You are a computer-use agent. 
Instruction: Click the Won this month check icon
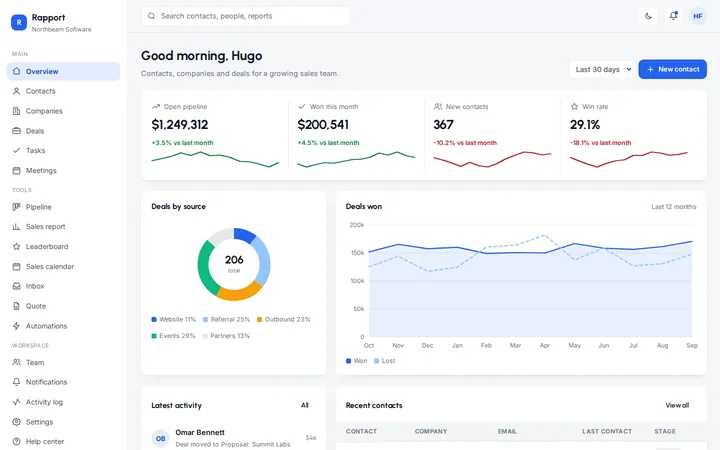click(x=302, y=107)
